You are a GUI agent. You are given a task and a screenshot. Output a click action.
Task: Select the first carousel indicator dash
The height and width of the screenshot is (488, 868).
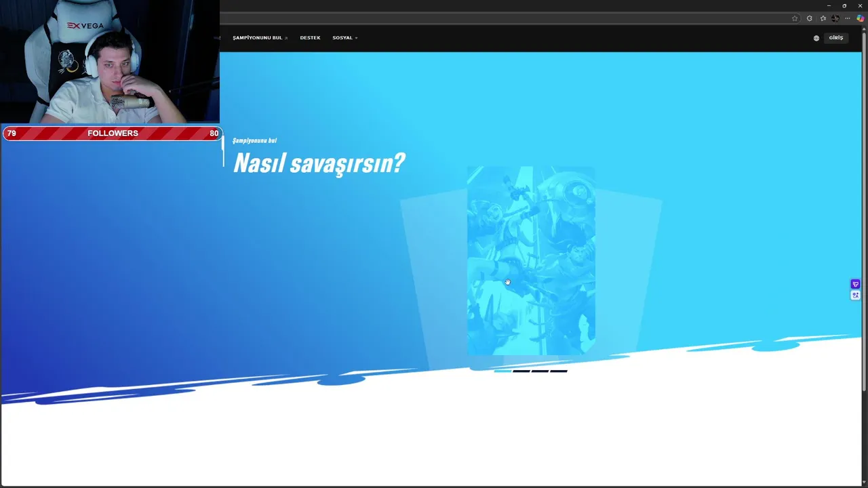502,371
